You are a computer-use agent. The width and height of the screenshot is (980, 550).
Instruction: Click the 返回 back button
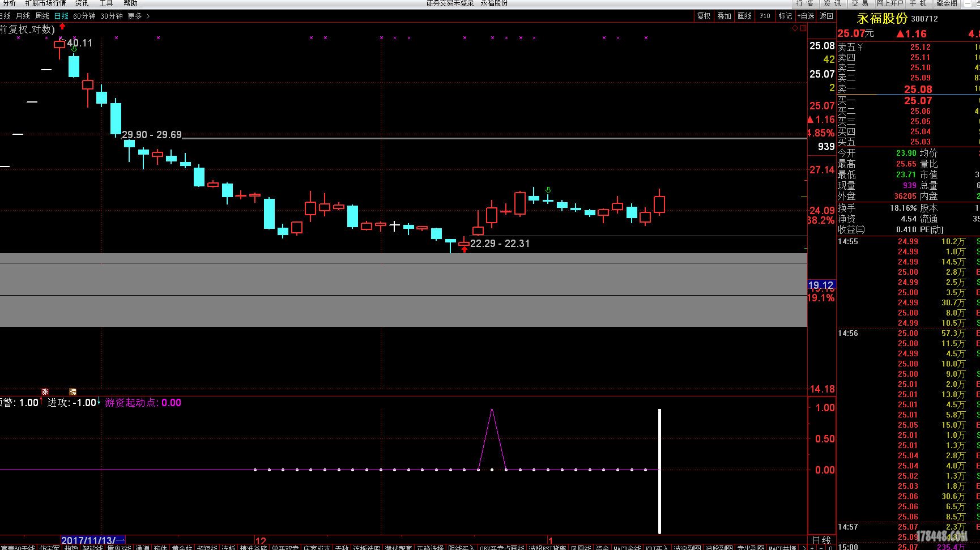[826, 16]
